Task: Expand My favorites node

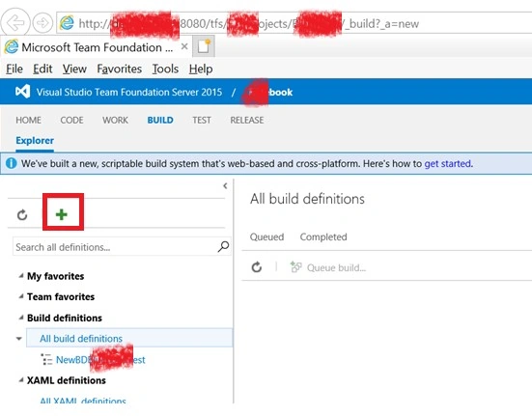Action: point(21,276)
